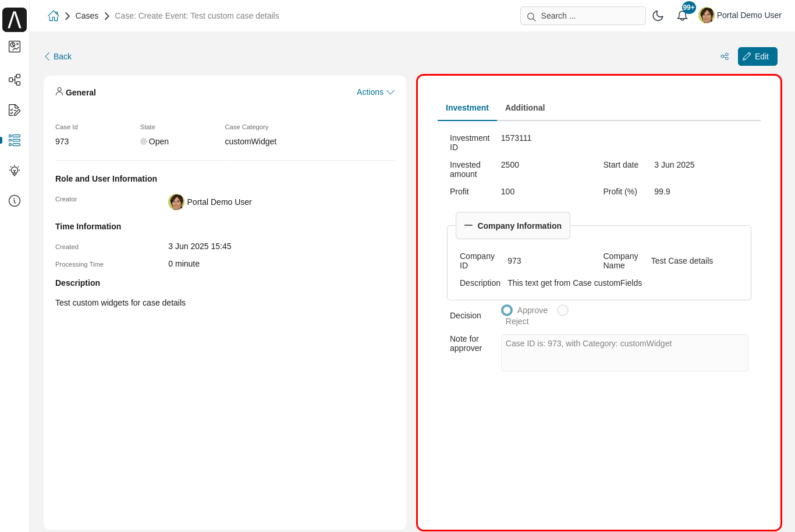Click the Axon Ivy logo icon
The width and height of the screenshot is (795, 532).
(15, 20)
